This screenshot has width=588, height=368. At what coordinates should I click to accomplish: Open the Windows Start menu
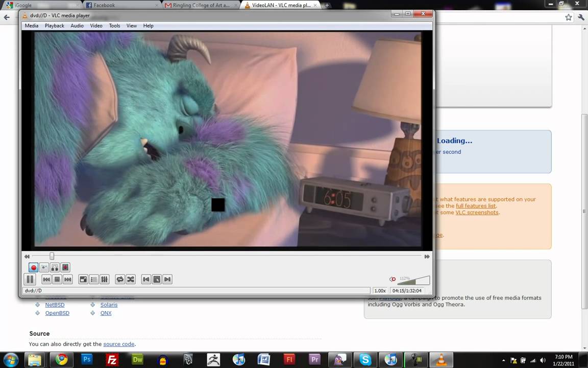pyautogui.click(x=11, y=360)
